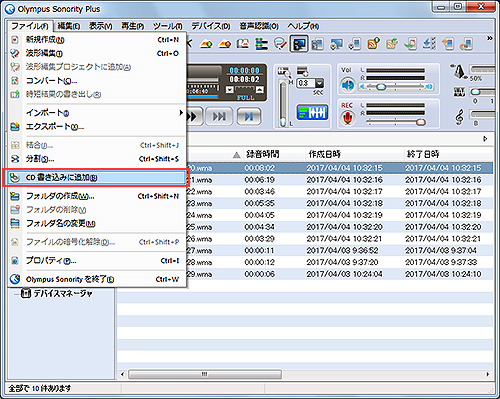The height and width of the screenshot is (399, 500).
Task: Click the skip-to-next triple arrow button
Action: [219, 116]
